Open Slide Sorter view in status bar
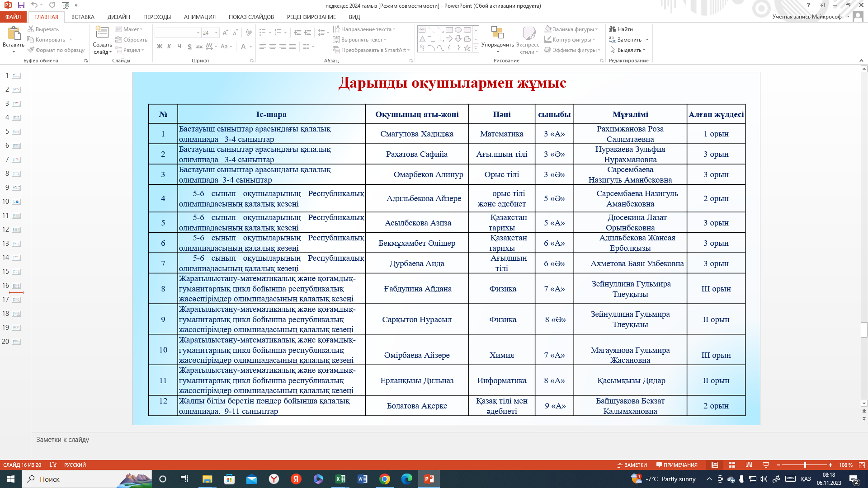The width and height of the screenshot is (868, 488). [732, 465]
